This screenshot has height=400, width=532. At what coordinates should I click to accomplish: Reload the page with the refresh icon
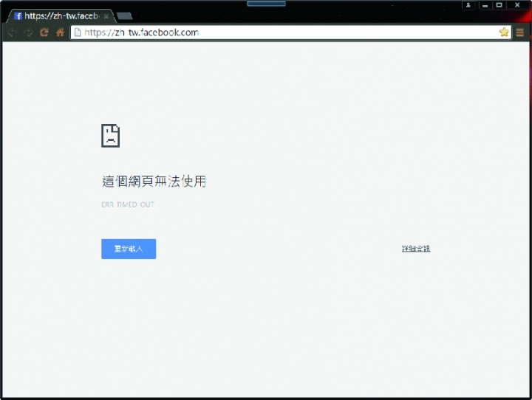(x=44, y=32)
